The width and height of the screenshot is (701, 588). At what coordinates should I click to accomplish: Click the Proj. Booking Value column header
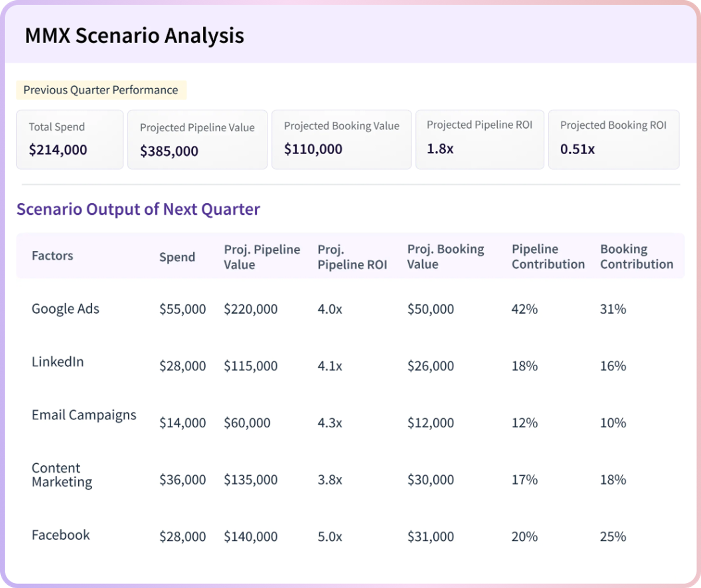click(x=446, y=257)
